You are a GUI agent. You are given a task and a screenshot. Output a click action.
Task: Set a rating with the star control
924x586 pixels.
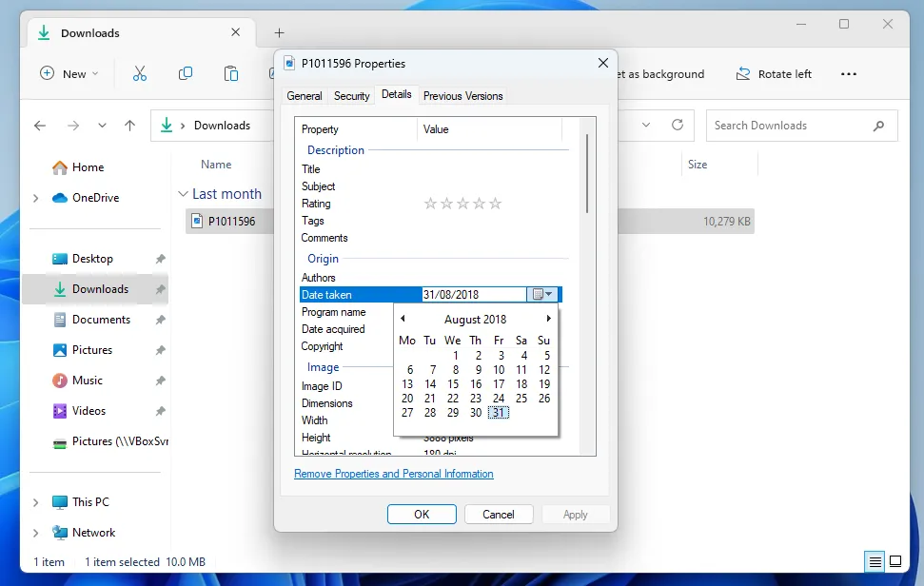462,203
